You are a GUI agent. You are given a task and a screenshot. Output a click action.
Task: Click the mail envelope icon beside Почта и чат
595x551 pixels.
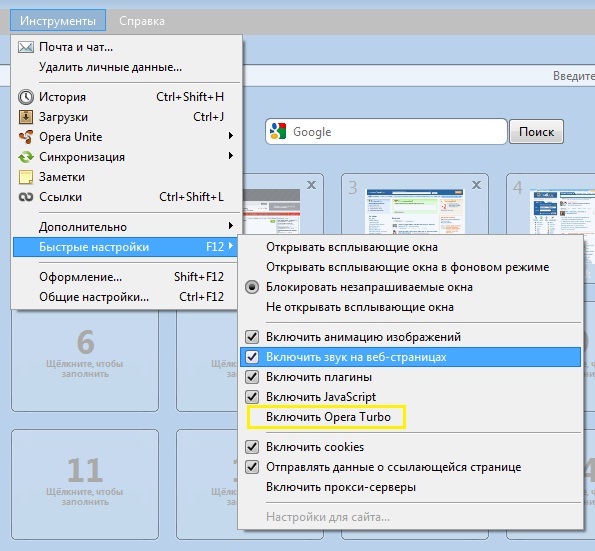pos(26,47)
